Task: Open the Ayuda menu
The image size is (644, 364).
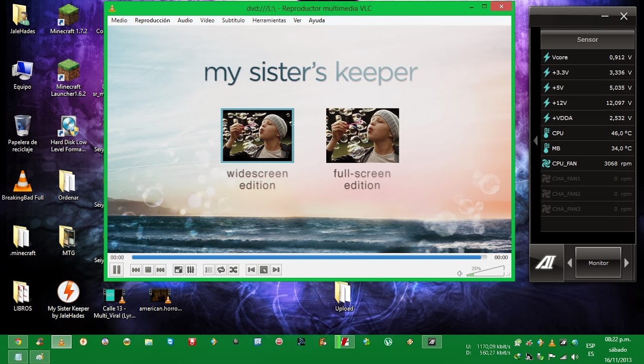Action: click(317, 20)
